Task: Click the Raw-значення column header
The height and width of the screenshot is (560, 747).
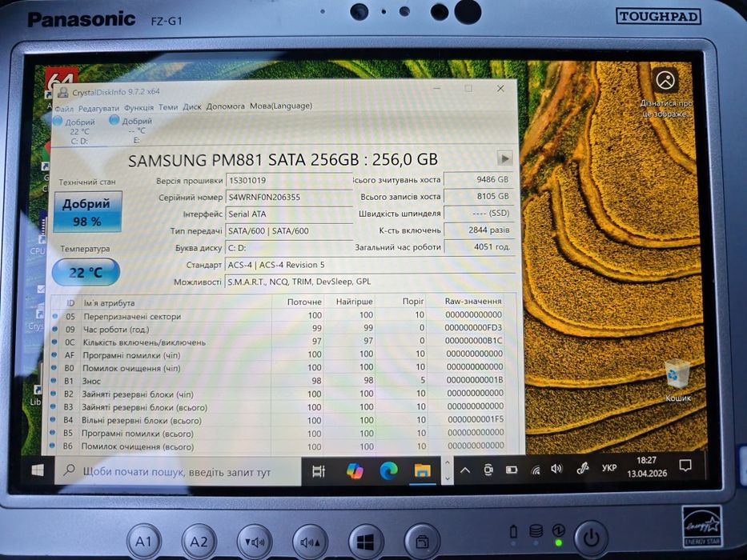Action: coord(473,302)
